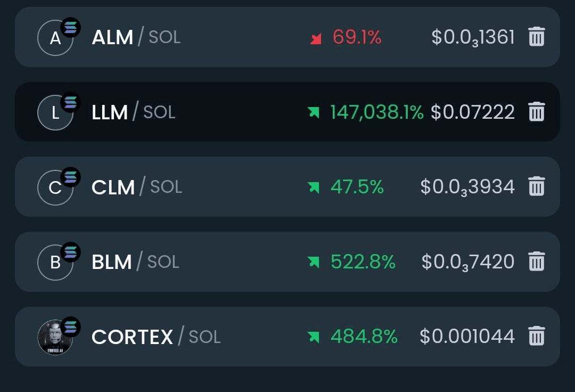This screenshot has width=575, height=392.
Task: Click the red down arrow beside 69.1%
Action: [x=315, y=38]
